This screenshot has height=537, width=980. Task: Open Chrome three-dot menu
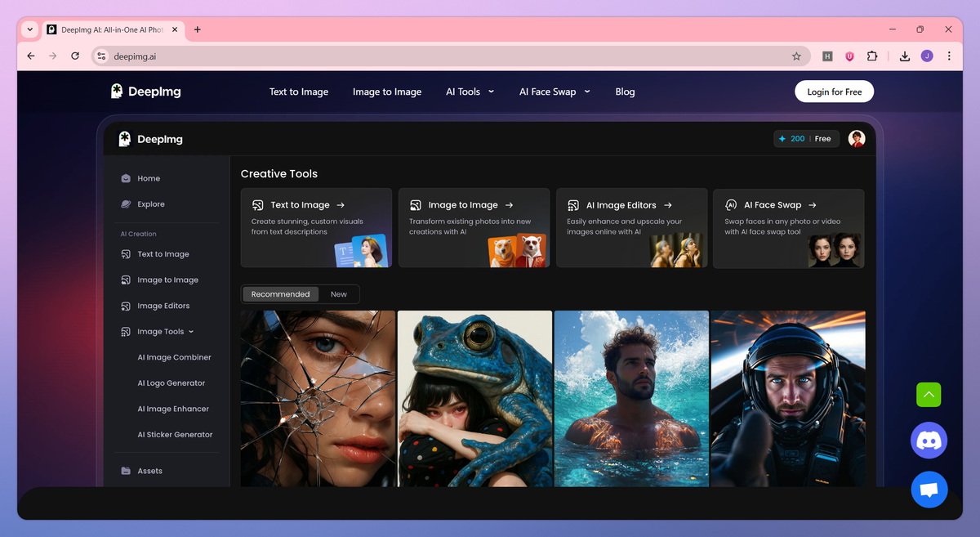coord(949,56)
